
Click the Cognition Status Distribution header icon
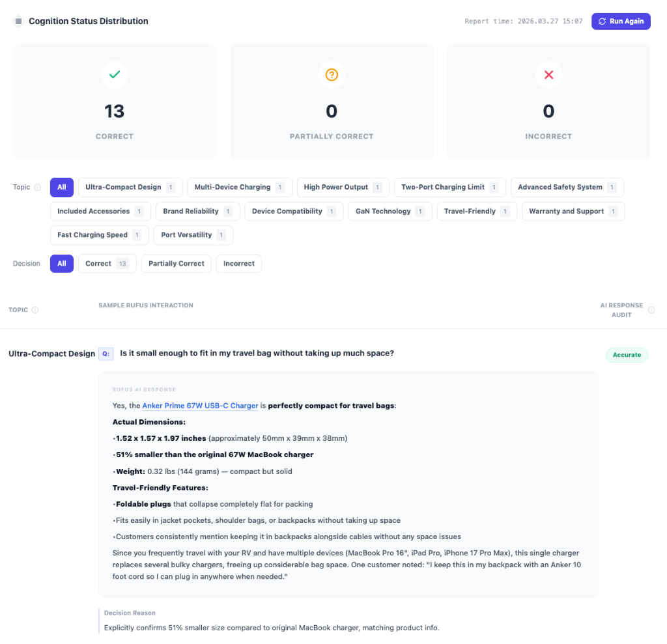(x=18, y=21)
